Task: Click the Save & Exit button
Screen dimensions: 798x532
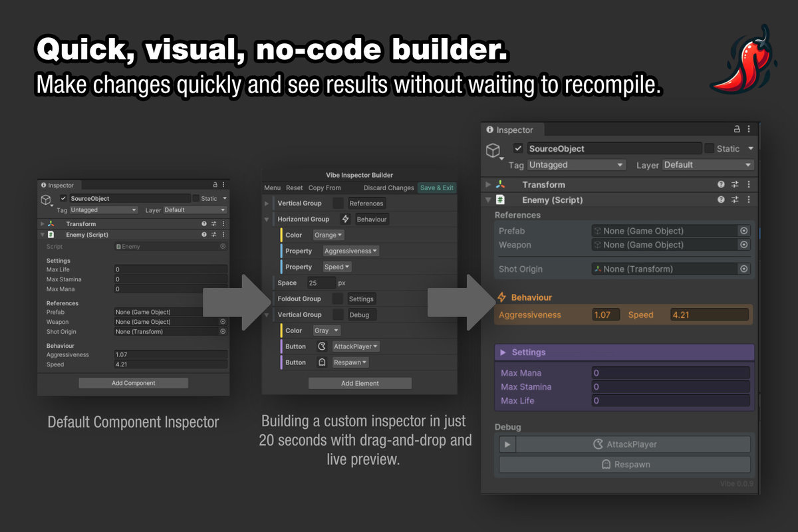Action: (x=437, y=188)
